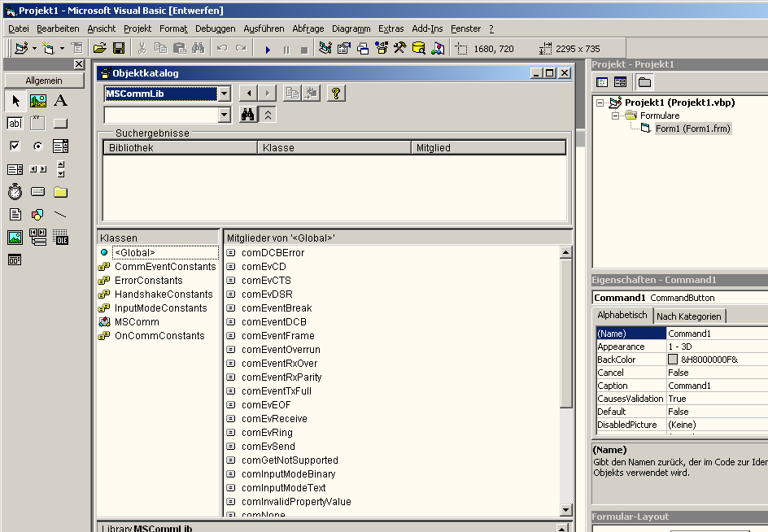The width and height of the screenshot is (768, 532).
Task: Select the Label tool (letter A)
Action: pyautogui.click(x=60, y=100)
